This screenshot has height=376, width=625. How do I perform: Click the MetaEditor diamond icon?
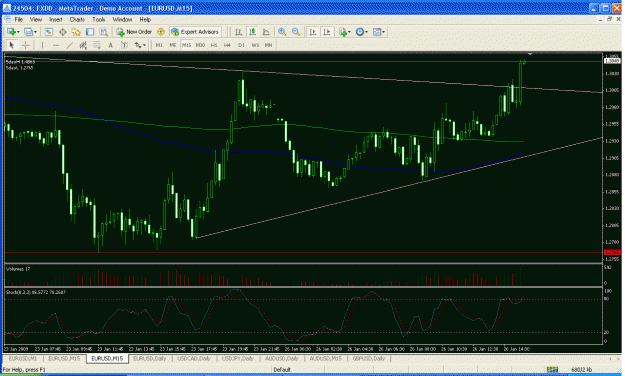pyautogui.click(x=161, y=32)
